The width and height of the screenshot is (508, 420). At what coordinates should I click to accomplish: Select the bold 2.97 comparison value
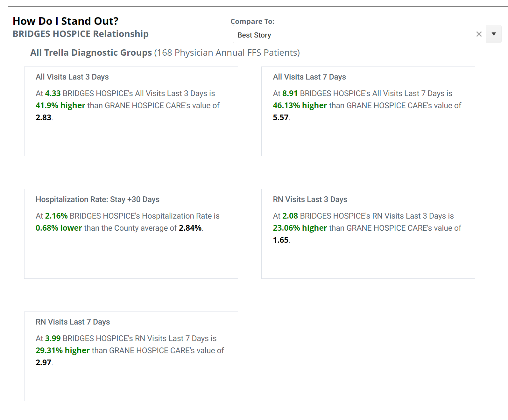pyautogui.click(x=43, y=362)
